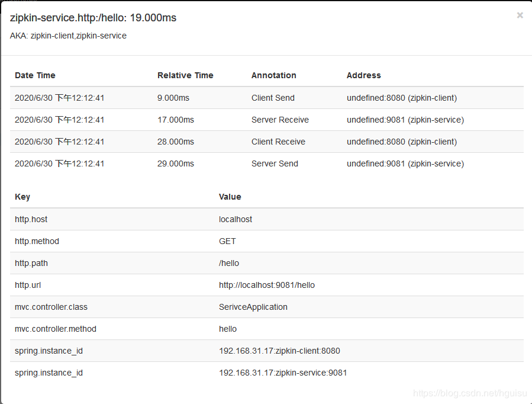Click the GET method value
The image size is (532, 404).
point(227,241)
